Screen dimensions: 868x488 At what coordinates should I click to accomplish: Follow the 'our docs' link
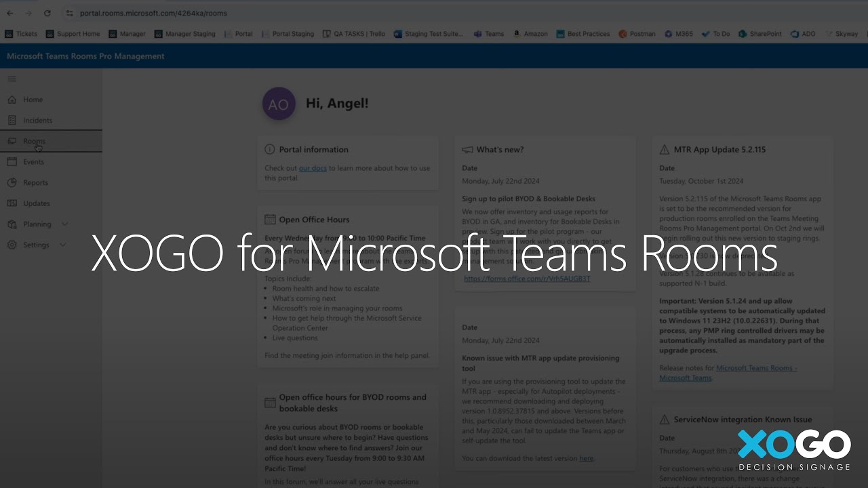coord(313,168)
